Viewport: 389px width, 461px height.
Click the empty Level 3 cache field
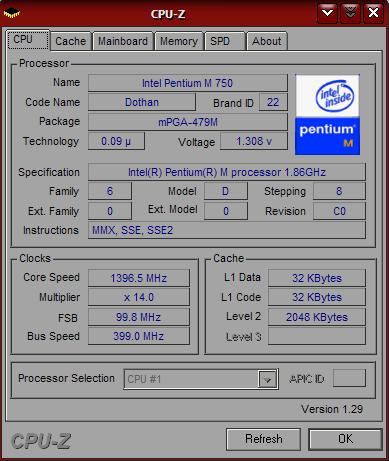tap(317, 336)
